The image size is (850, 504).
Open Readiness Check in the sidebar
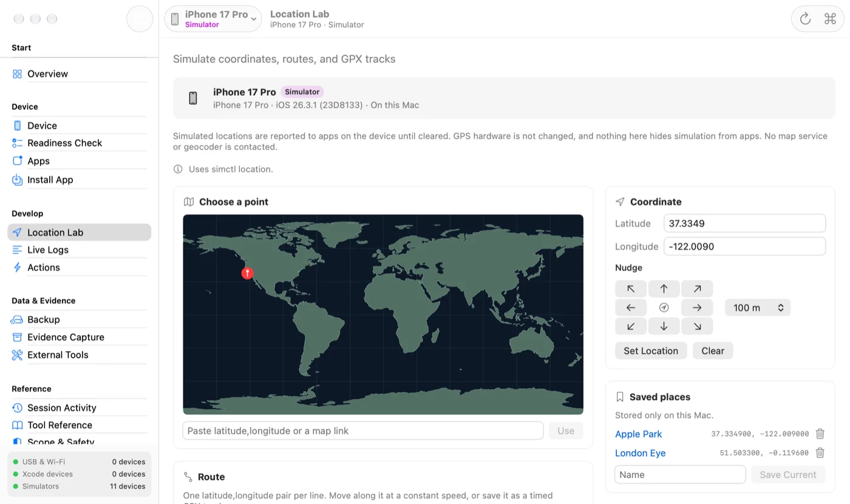79,143
